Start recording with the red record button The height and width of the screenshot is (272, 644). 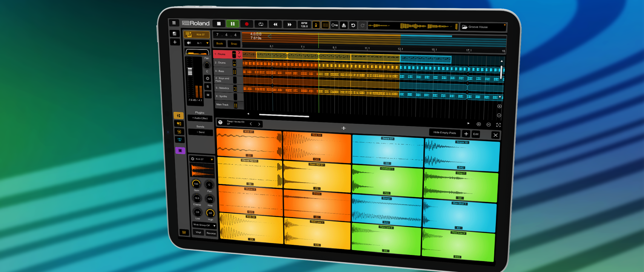click(x=247, y=24)
